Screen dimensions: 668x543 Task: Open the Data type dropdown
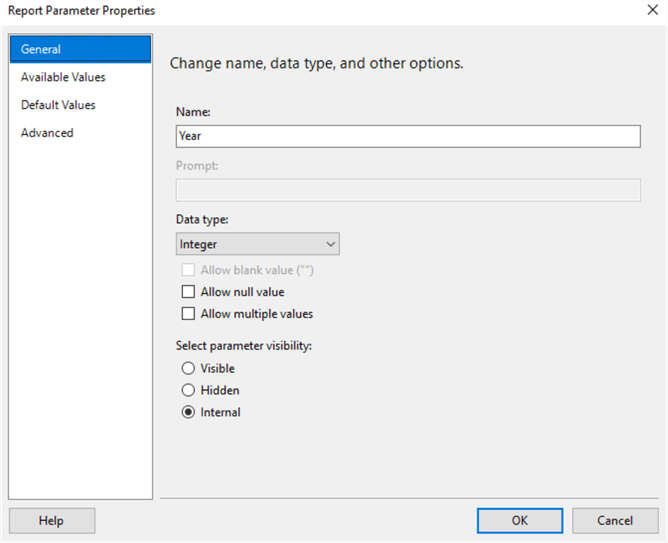coord(330,244)
